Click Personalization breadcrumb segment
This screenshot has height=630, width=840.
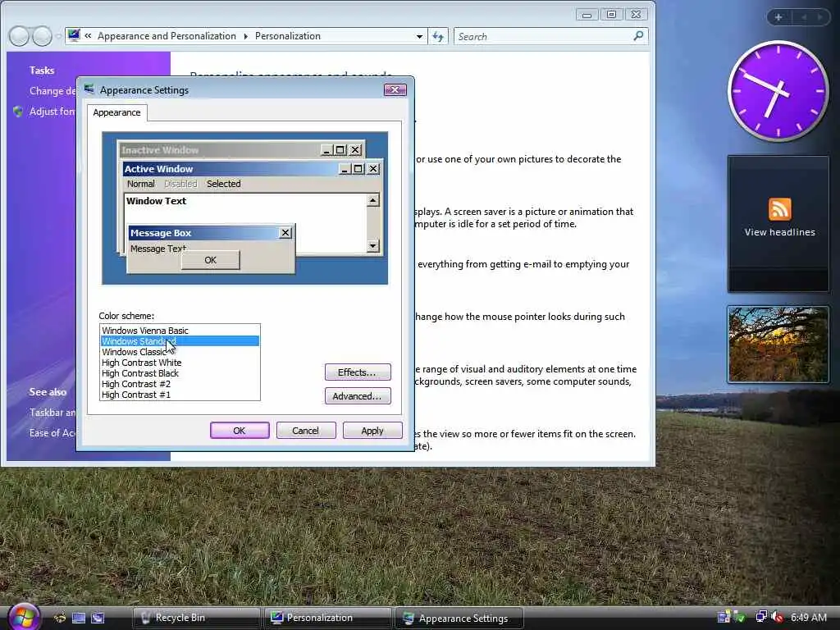pyautogui.click(x=288, y=36)
